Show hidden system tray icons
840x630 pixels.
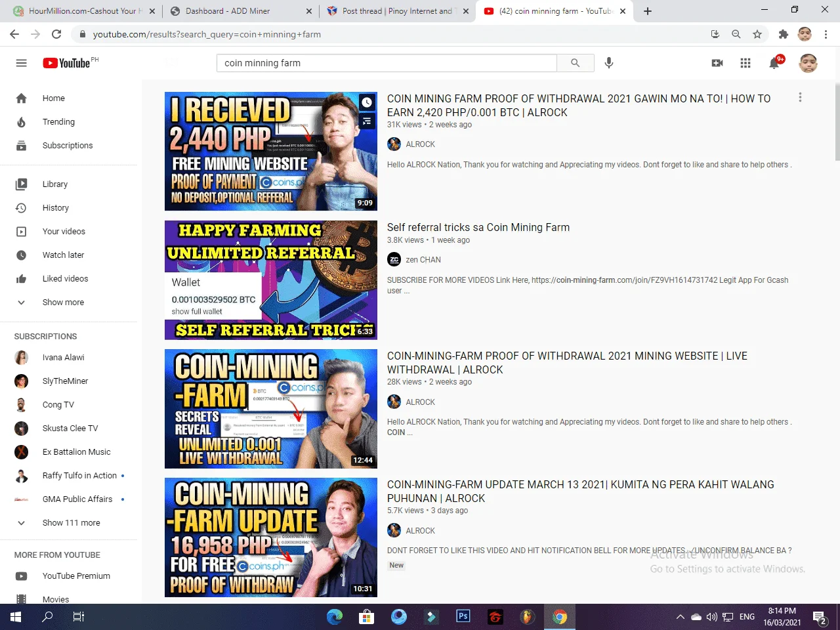coord(681,617)
